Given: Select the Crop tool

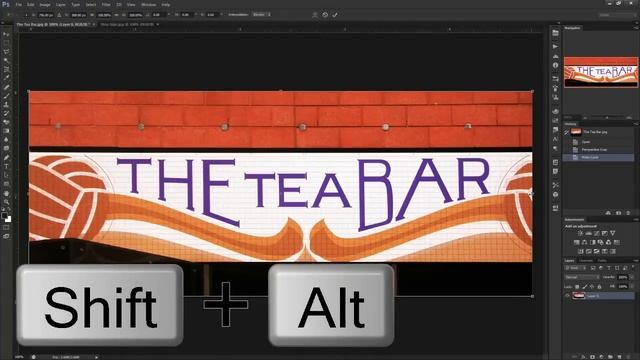Looking at the screenshot, I should point(6,69).
